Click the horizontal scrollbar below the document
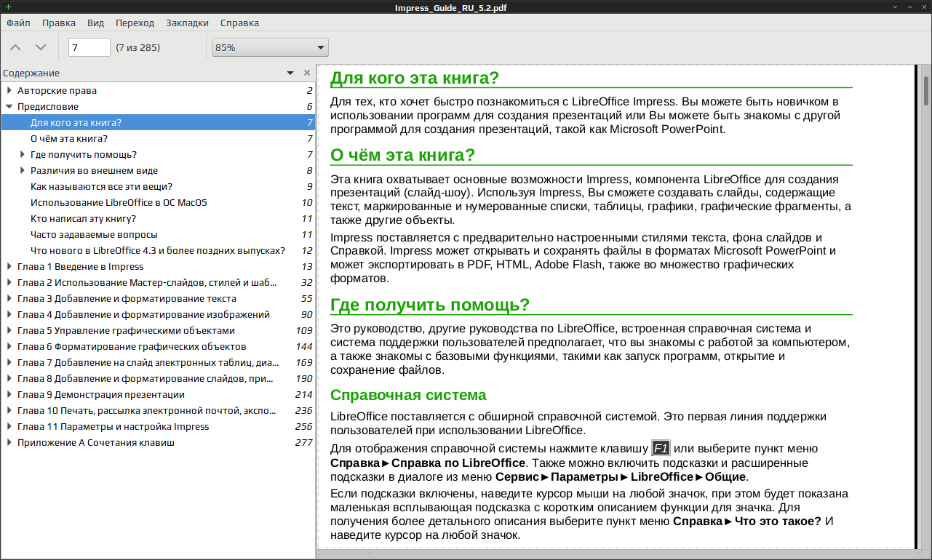Image resolution: width=932 pixels, height=560 pixels. coord(618,554)
